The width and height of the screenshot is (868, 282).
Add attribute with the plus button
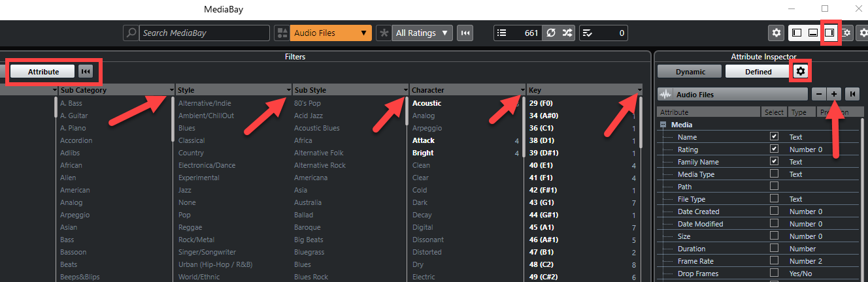(834, 94)
